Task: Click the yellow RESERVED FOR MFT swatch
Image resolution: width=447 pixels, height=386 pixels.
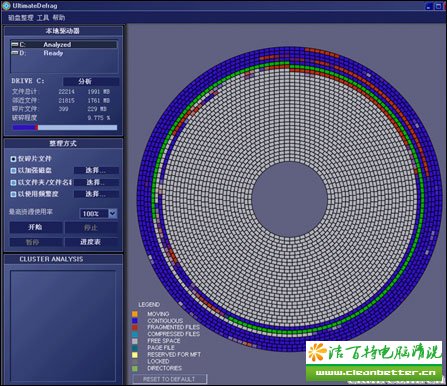Action: tap(135, 355)
